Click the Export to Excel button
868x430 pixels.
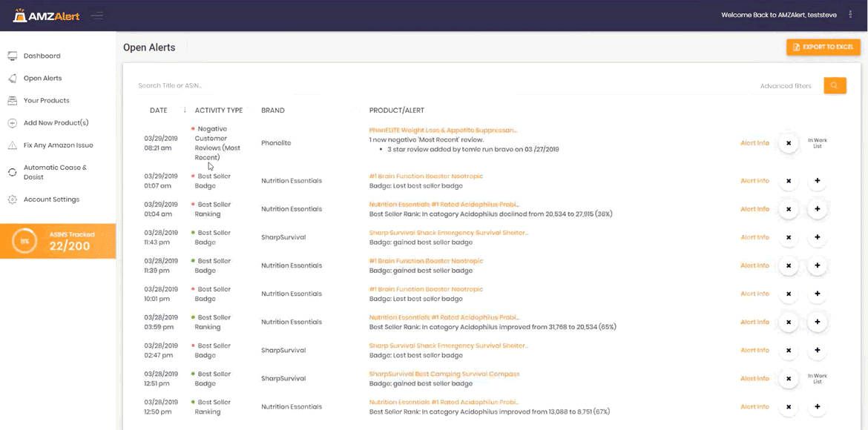click(x=823, y=47)
